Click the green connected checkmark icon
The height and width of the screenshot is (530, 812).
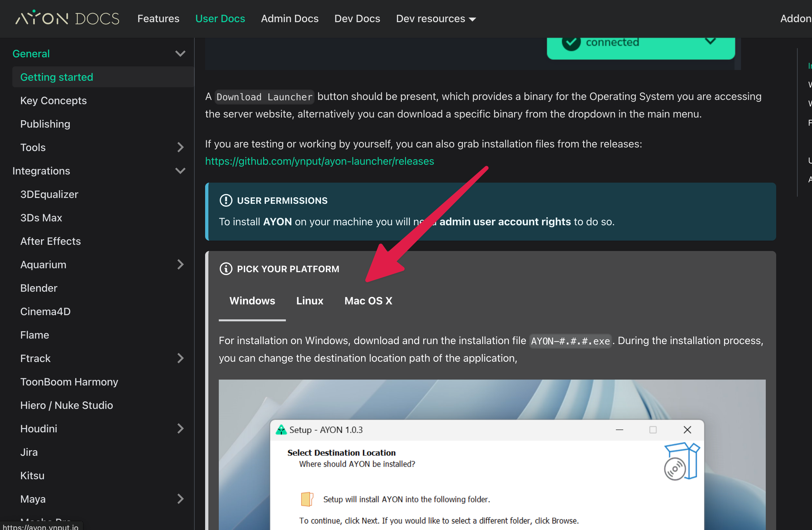click(x=571, y=42)
